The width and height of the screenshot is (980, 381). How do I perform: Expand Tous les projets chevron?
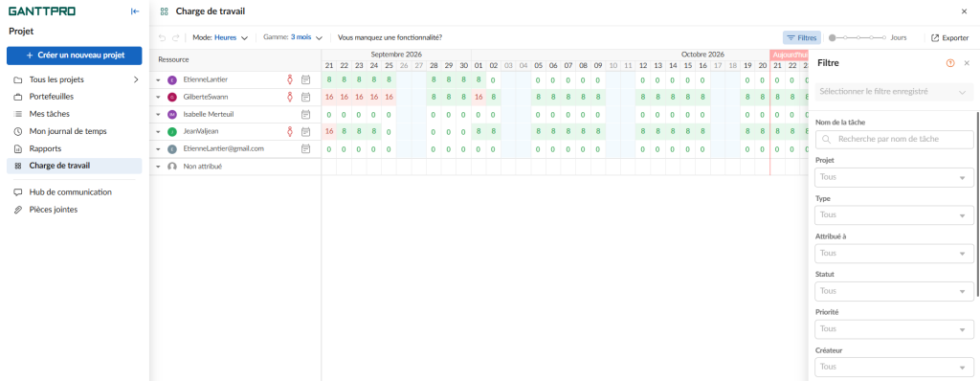pos(136,79)
